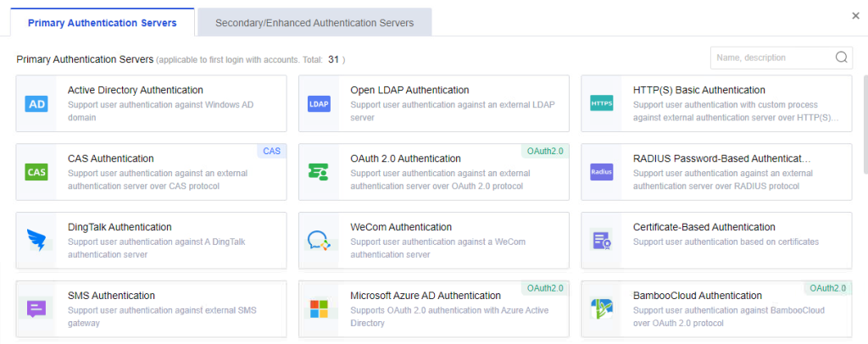The height and width of the screenshot is (344, 868).
Task: Click the SMS message icon
Action: (x=36, y=308)
